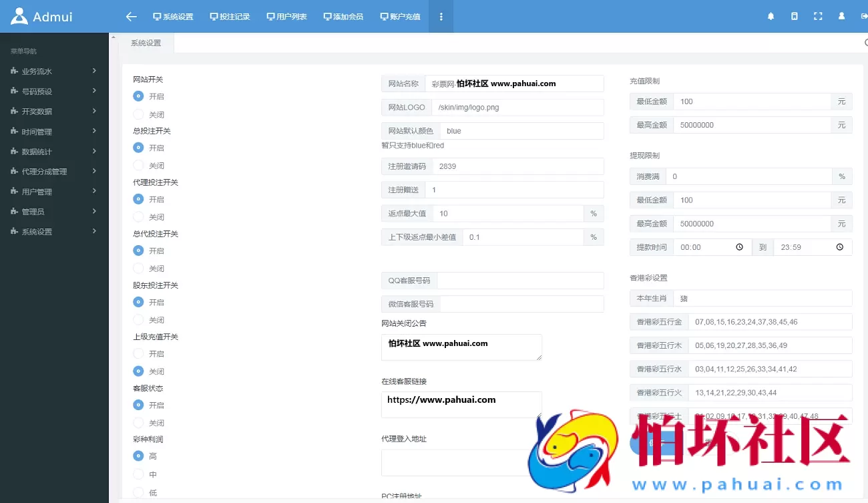Click the logout icon at top right
The height and width of the screenshot is (503, 868).
coord(861,16)
